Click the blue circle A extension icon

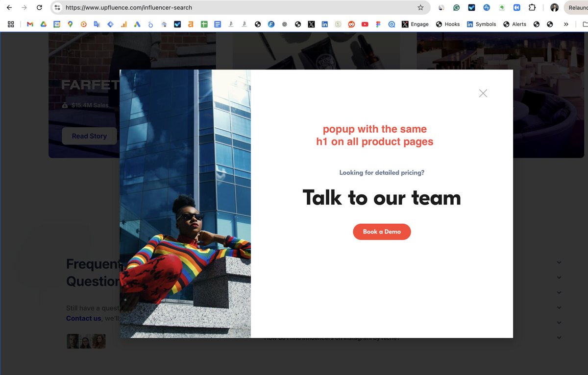point(487,7)
